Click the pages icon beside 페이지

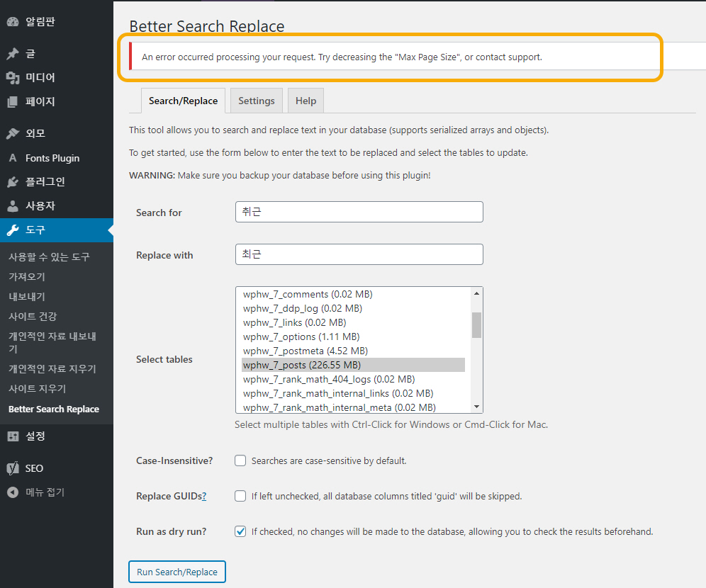(x=13, y=102)
